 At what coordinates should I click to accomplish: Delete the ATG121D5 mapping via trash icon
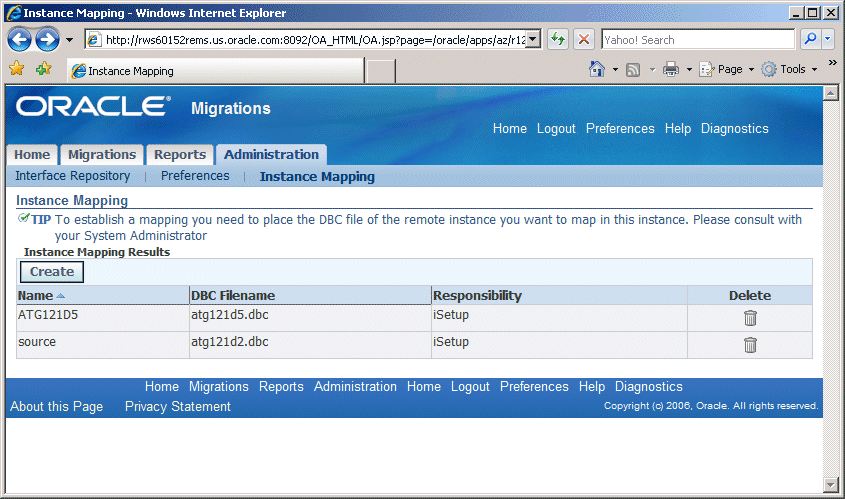[x=750, y=318]
